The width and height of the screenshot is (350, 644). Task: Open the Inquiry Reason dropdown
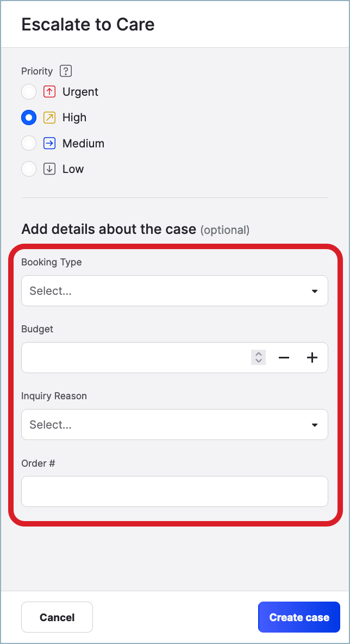(163, 425)
